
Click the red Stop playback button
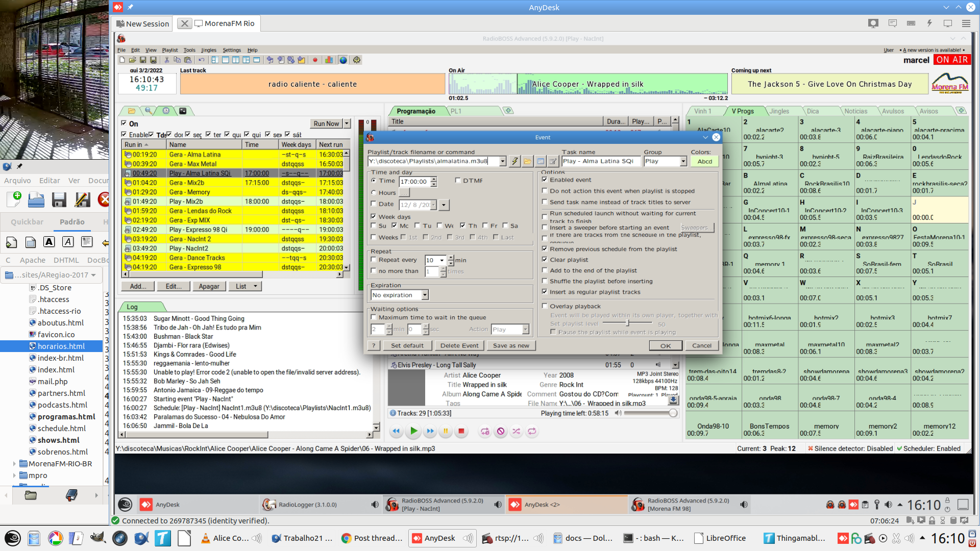pos(461,431)
